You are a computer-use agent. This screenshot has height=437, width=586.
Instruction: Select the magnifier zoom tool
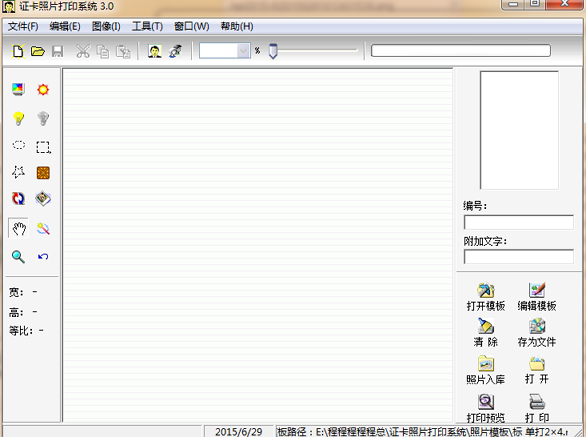18,257
